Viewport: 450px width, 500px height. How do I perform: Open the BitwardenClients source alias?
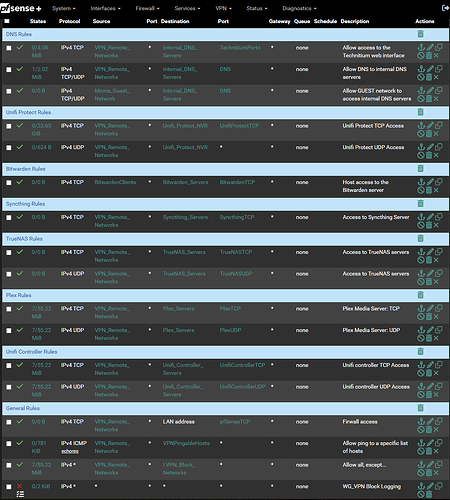coord(115,182)
